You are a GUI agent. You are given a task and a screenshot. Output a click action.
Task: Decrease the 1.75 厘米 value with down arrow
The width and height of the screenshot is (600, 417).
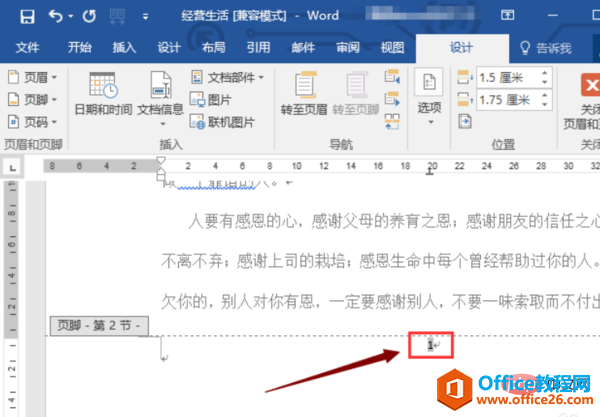[545, 104]
